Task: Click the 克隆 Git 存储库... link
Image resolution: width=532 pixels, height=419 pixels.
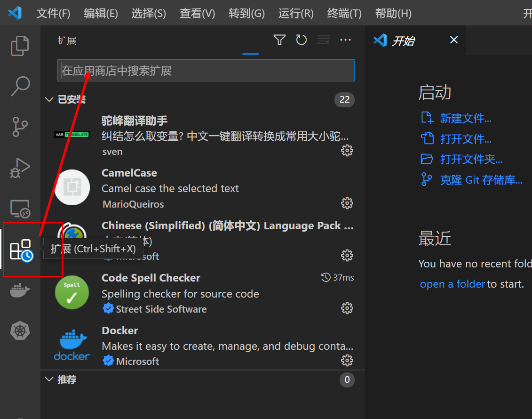Action: click(x=481, y=180)
